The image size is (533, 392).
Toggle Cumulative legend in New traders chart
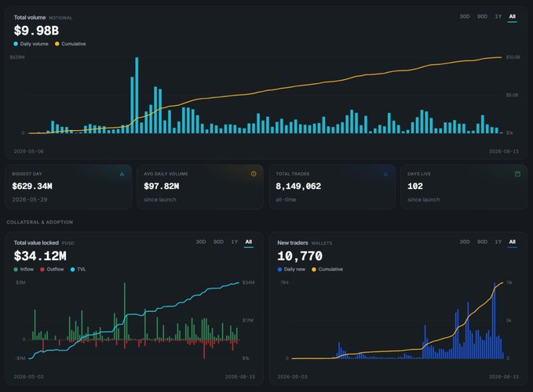(x=327, y=269)
